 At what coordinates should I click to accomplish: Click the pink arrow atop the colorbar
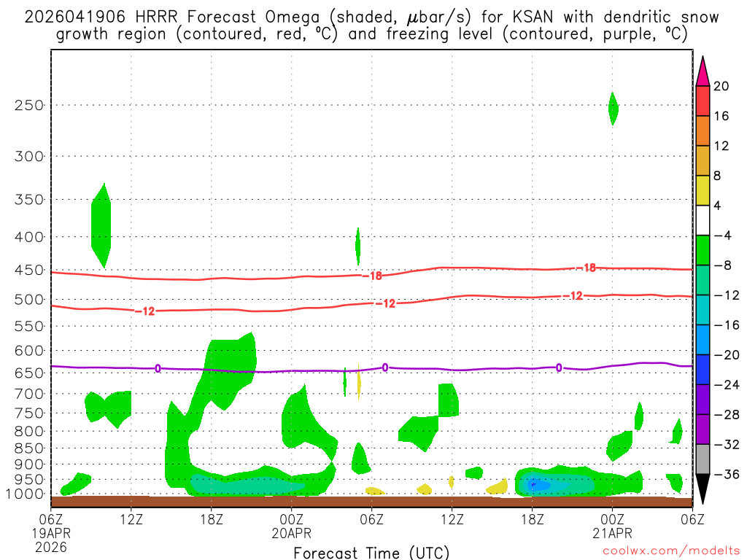pyautogui.click(x=703, y=72)
